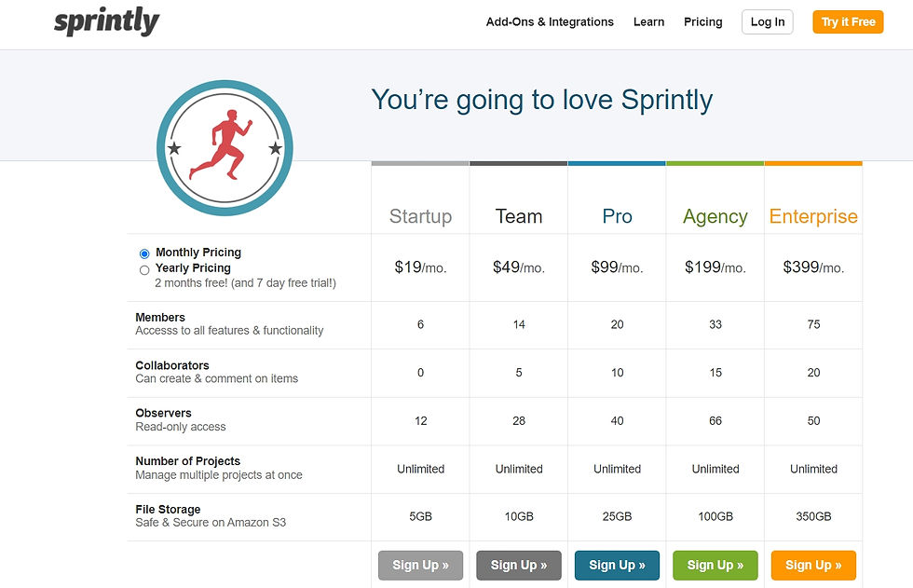Viewport: 913px width, 588px height.
Task: Click the Team plan heading
Action: pos(519,216)
